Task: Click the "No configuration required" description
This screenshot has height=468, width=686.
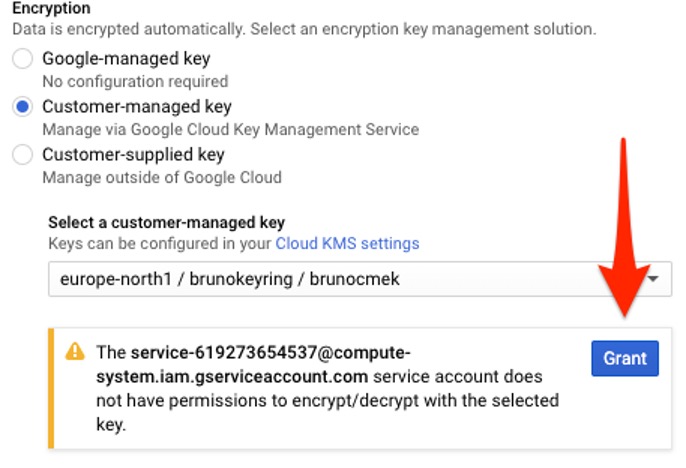Action: tap(135, 81)
